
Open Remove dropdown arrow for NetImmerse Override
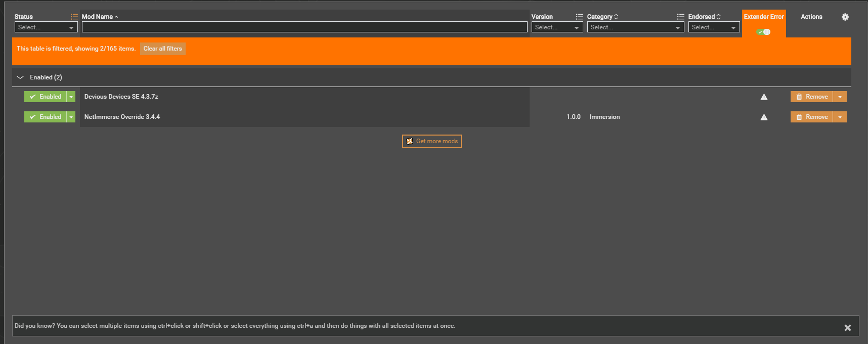[840, 117]
